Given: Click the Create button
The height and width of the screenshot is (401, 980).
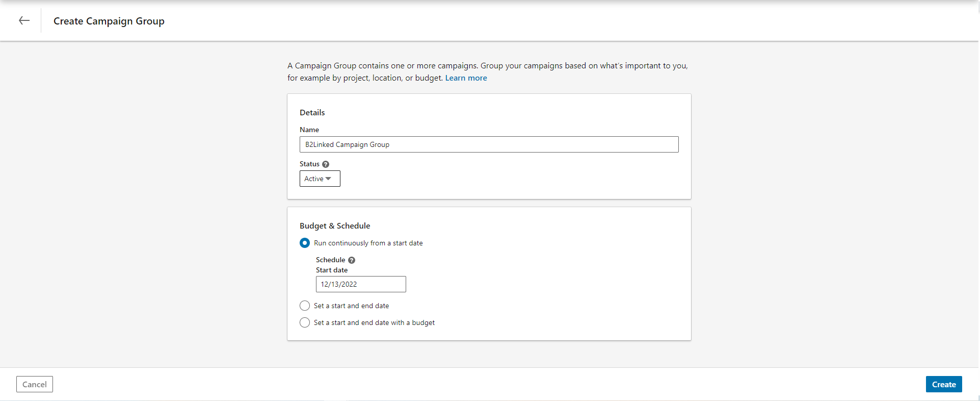Looking at the screenshot, I should tap(944, 384).
